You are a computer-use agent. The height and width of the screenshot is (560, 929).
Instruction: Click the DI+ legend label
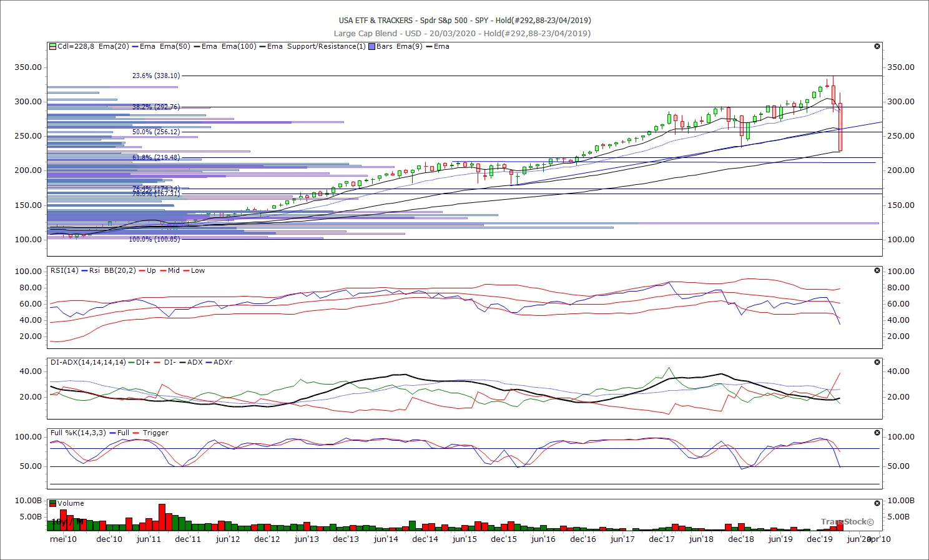click(x=143, y=362)
